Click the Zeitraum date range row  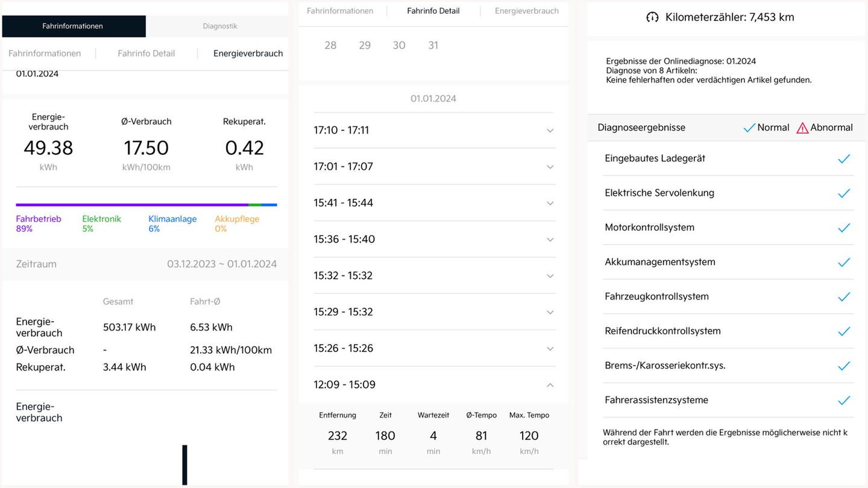point(146,264)
